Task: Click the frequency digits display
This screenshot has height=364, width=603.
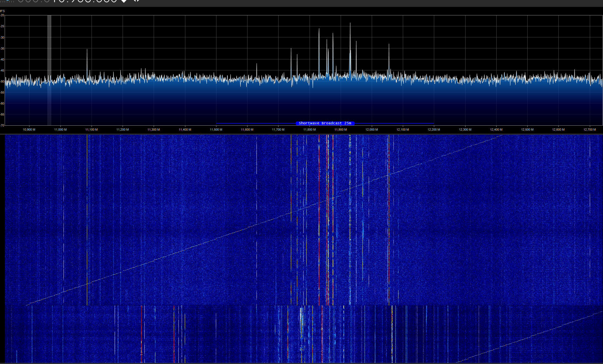Action: click(x=82, y=1)
